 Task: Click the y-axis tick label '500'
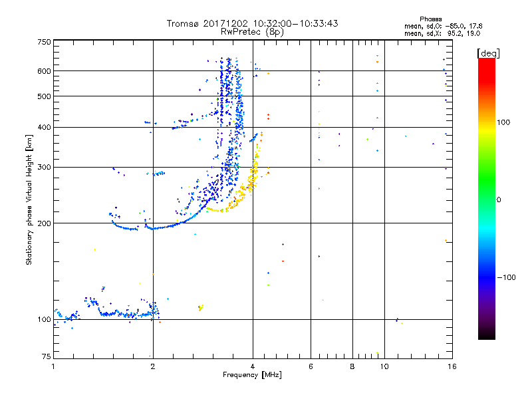(44, 96)
